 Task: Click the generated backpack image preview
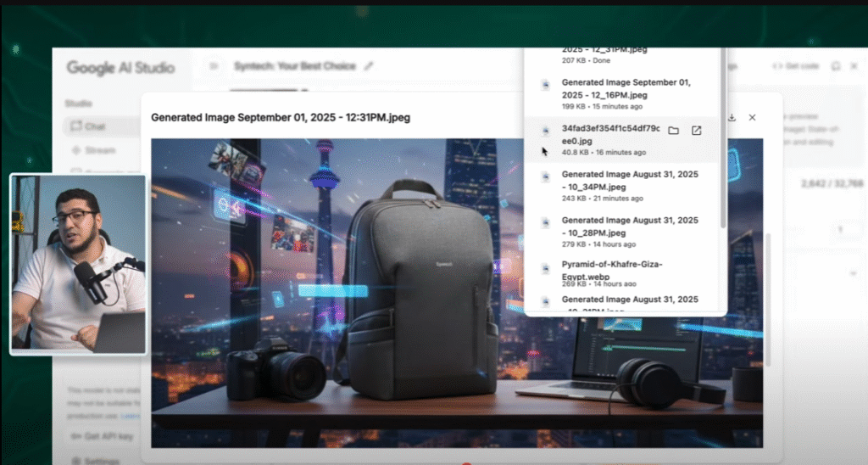(x=456, y=293)
